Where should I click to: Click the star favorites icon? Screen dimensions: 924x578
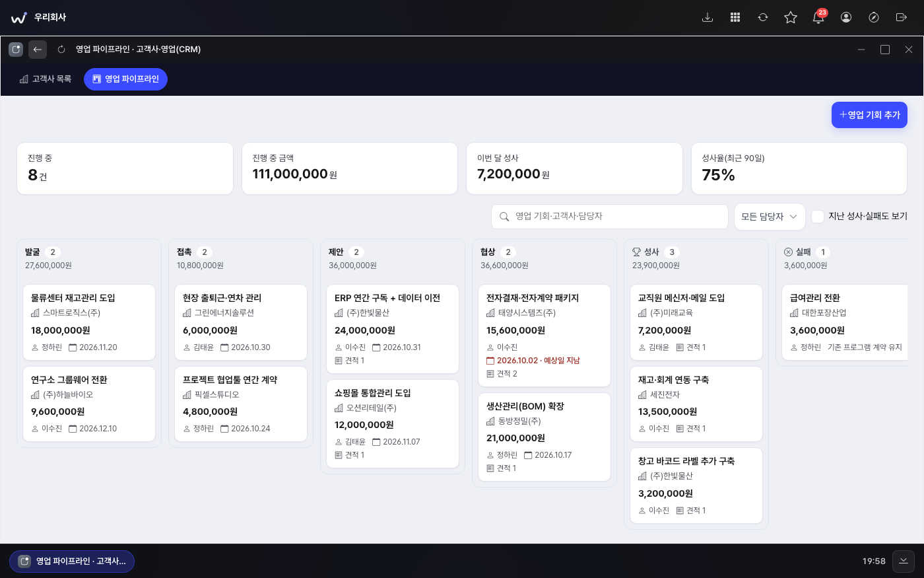click(791, 18)
